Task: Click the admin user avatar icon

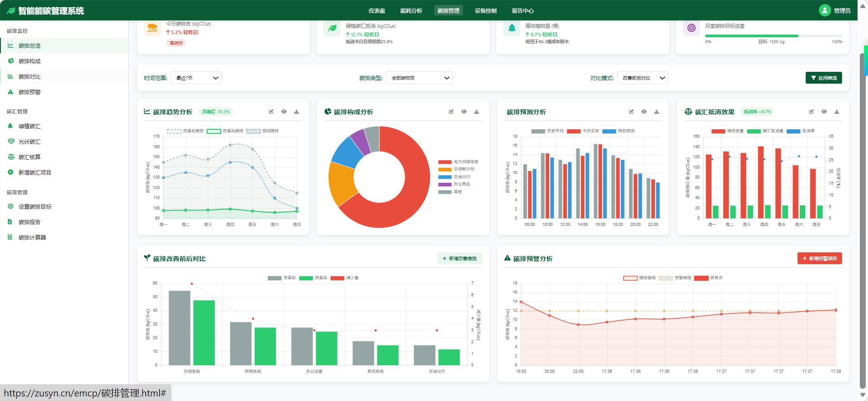Action: click(824, 10)
